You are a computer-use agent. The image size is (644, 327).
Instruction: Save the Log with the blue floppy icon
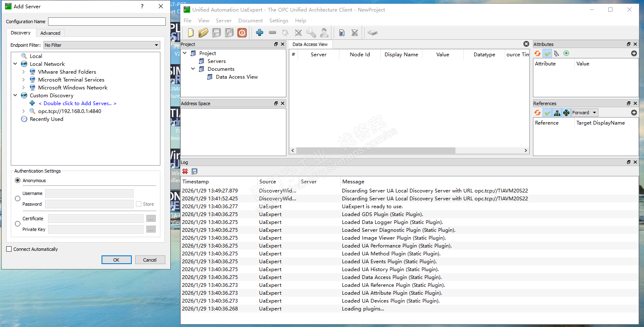click(194, 171)
